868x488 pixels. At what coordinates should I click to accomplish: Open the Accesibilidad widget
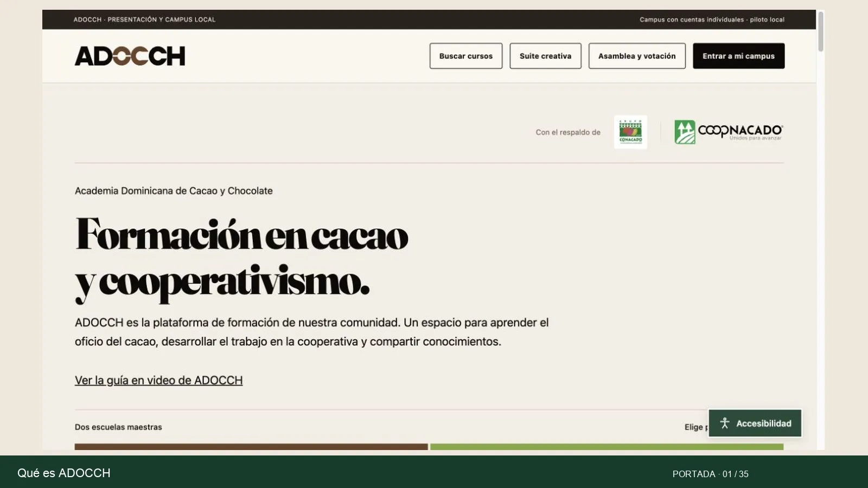point(755,423)
